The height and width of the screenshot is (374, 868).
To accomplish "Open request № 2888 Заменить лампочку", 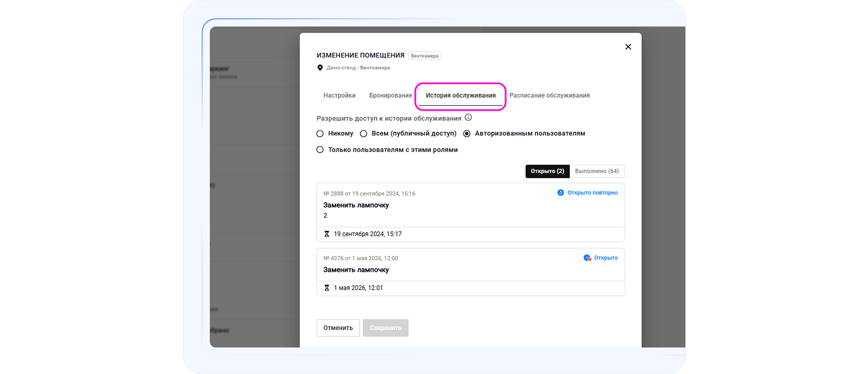I will click(x=470, y=205).
